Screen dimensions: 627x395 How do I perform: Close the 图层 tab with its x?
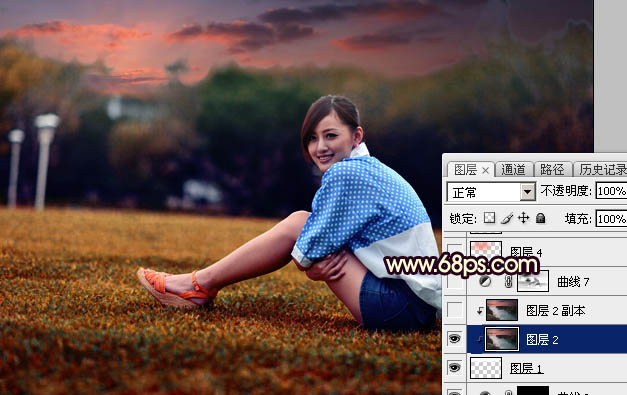pyautogui.click(x=485, y=171)
